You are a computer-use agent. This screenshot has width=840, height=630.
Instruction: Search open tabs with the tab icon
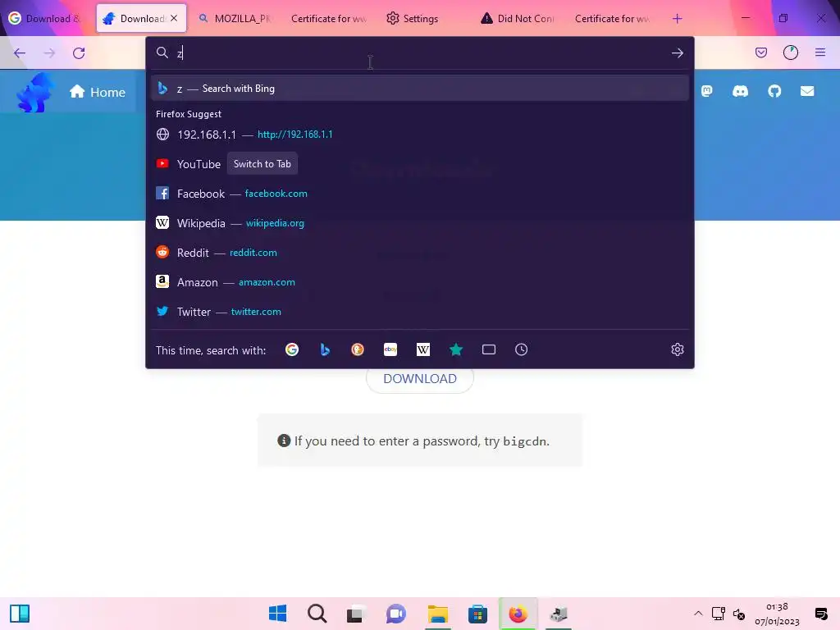[489, 349]
